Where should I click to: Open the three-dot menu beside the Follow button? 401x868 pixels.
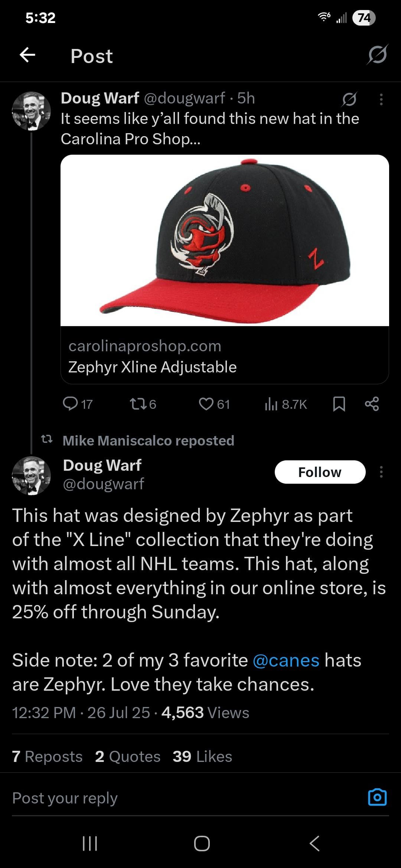pos(381,472)
